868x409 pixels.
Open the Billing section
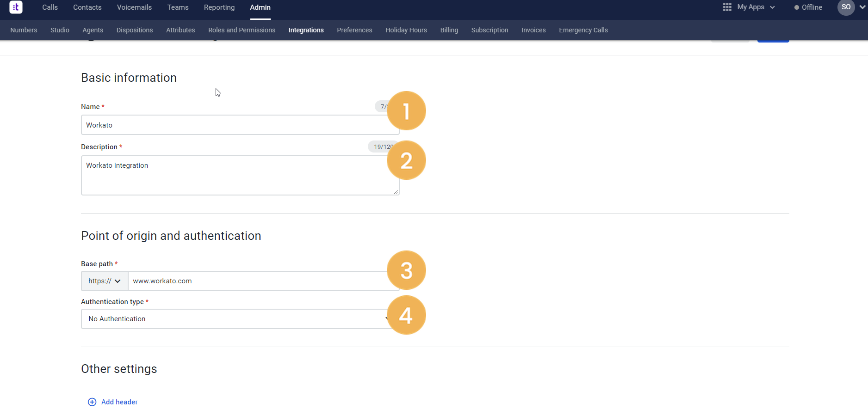coord(449,30)
